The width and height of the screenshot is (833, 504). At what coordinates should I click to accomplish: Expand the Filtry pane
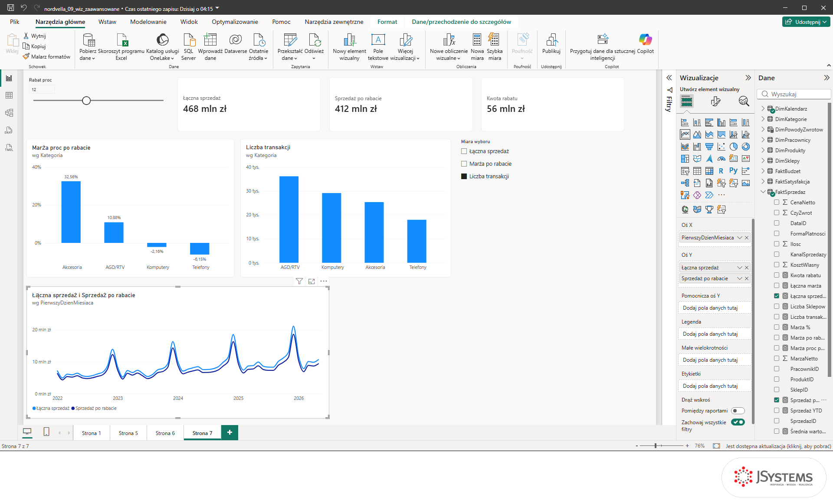tap(669, 78)
